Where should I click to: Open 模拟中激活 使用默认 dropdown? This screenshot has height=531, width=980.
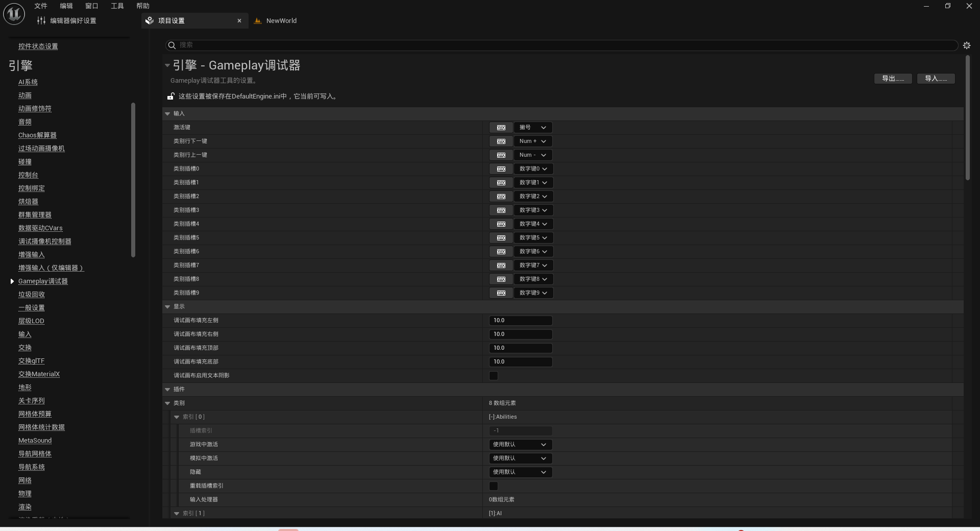pyautogui.click(x=521, y=458)
